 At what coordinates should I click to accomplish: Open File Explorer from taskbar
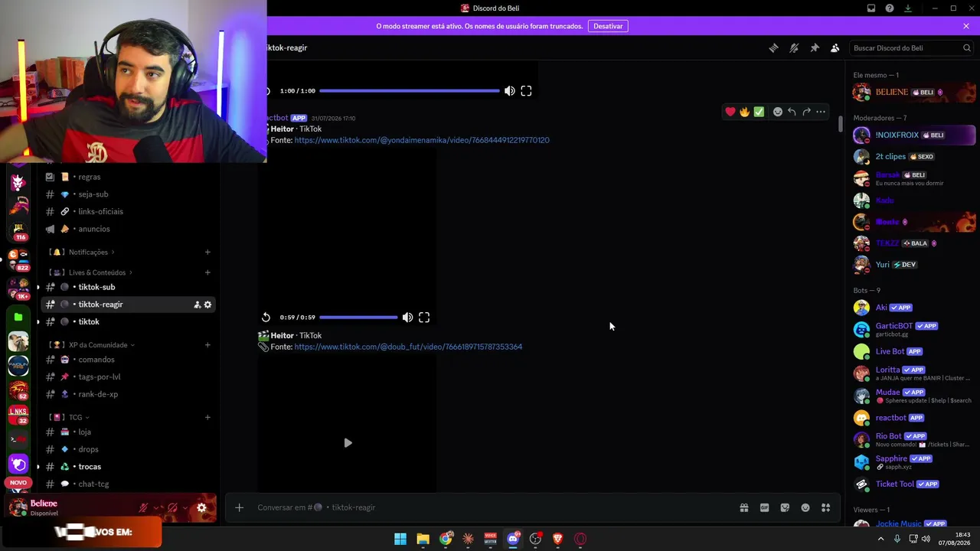click(x=423, y=539)
